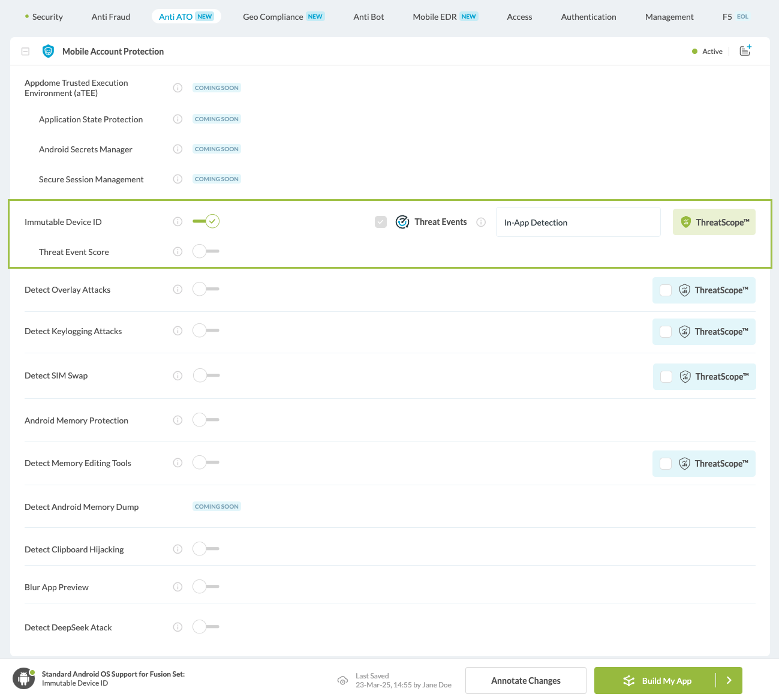Expand the Build My App options arrow
This screenshot has height=700, width=779.
[729, 680]
